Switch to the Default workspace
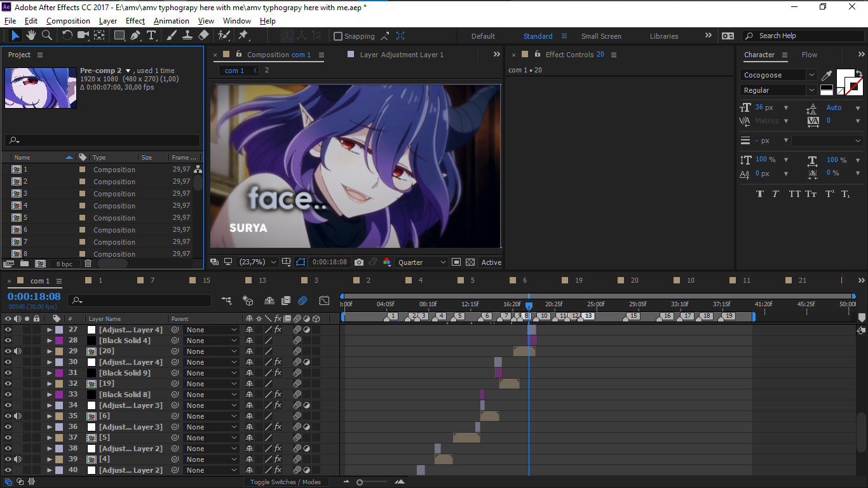Viewport: 868px width, 488px height. pyautogui.click(x=483, y=36)
